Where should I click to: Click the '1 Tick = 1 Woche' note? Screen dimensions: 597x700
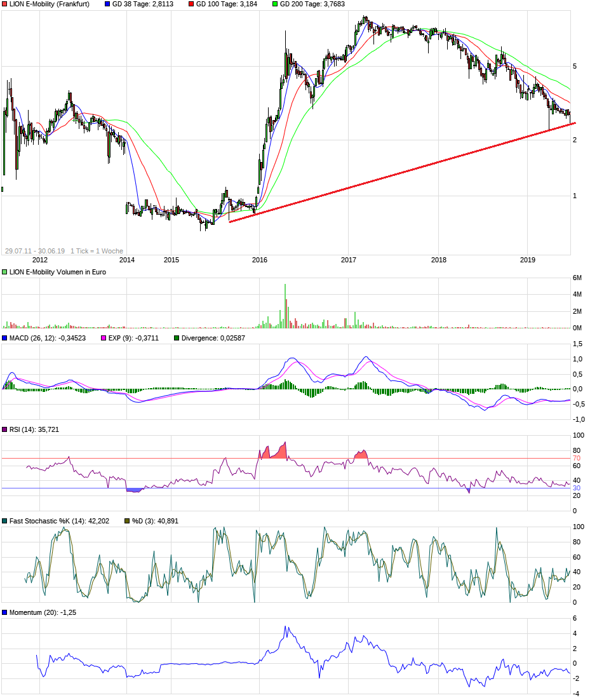97,251
